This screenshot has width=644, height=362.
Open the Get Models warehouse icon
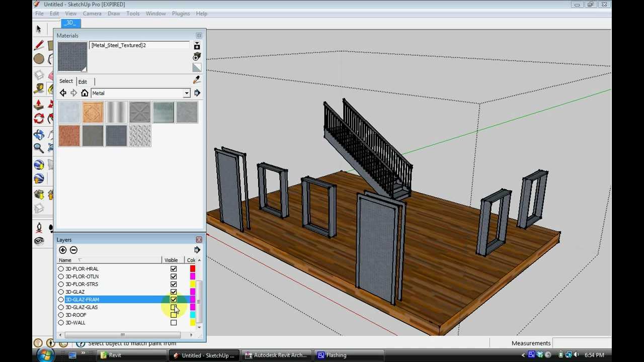[x=39, y=195]
